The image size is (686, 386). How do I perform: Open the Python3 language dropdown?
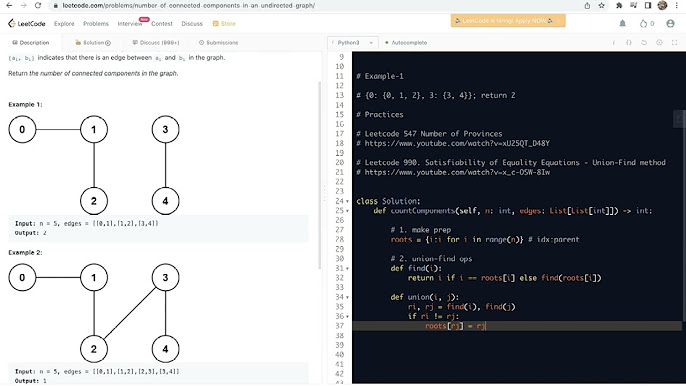[353, 42]
